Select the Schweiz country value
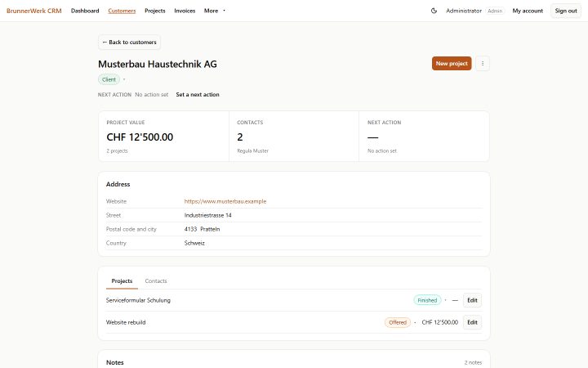The height and width of the screenshot is (368, 588). pos(194,243)
